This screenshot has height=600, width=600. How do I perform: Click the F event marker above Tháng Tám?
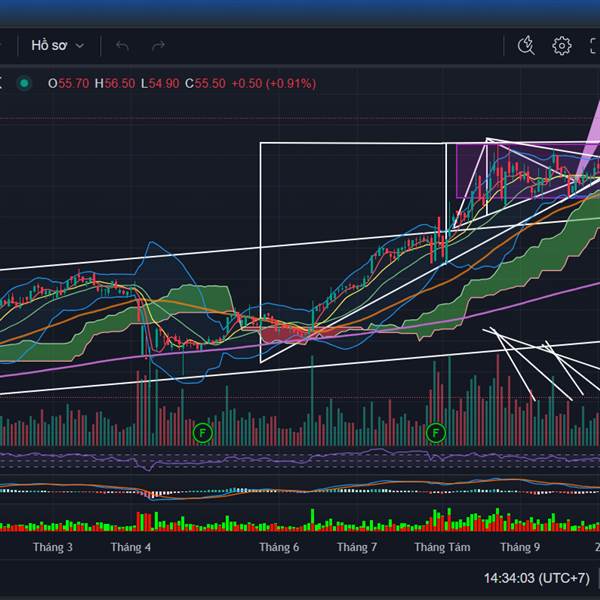436,433
